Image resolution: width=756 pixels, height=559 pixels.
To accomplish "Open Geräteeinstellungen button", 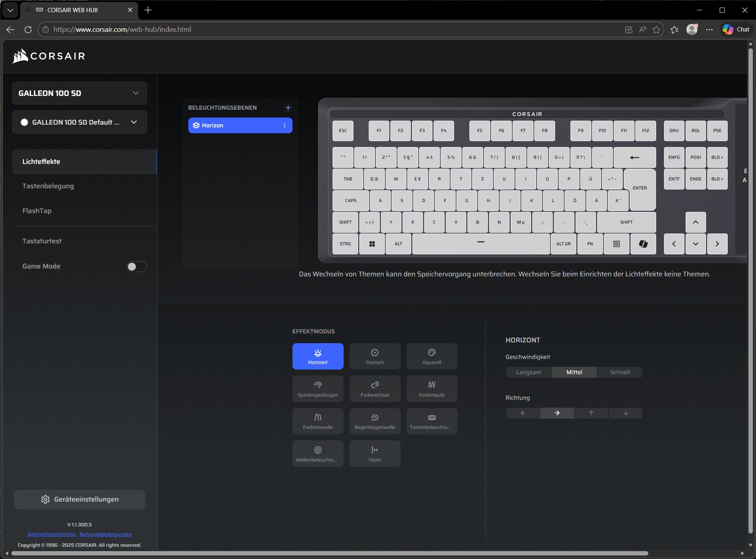I will tap(79, 499).
